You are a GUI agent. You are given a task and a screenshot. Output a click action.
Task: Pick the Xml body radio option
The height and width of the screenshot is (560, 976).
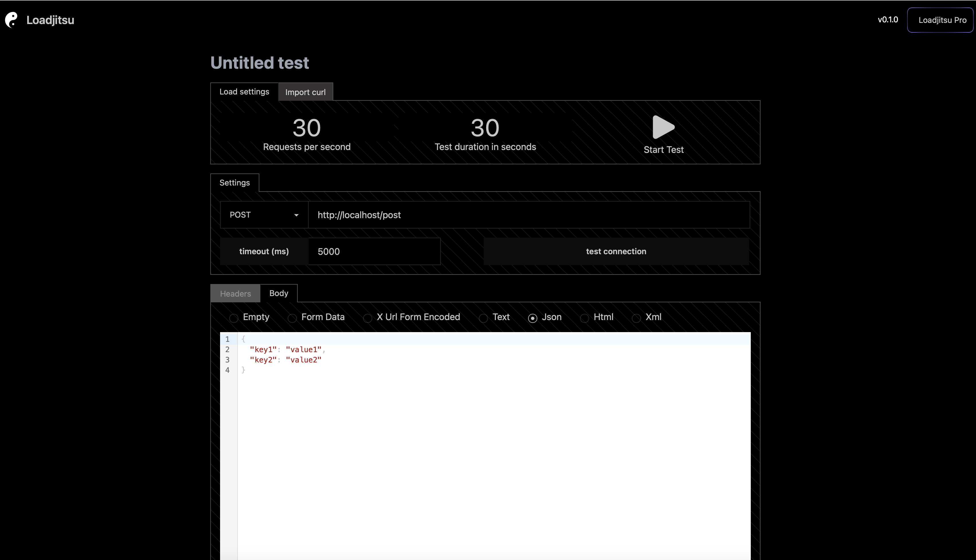coord(636,318)
